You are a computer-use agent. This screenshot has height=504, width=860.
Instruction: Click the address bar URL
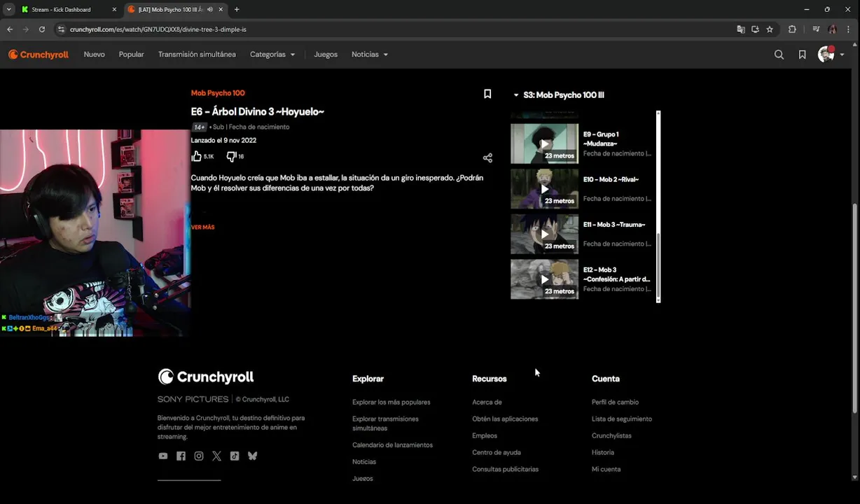pyautogui.click(x=158, y=29)
